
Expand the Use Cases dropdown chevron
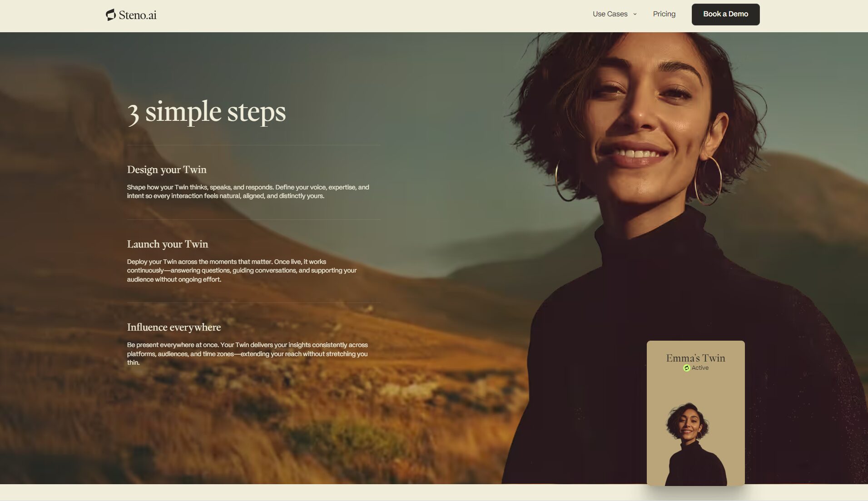tap(635, 14)
